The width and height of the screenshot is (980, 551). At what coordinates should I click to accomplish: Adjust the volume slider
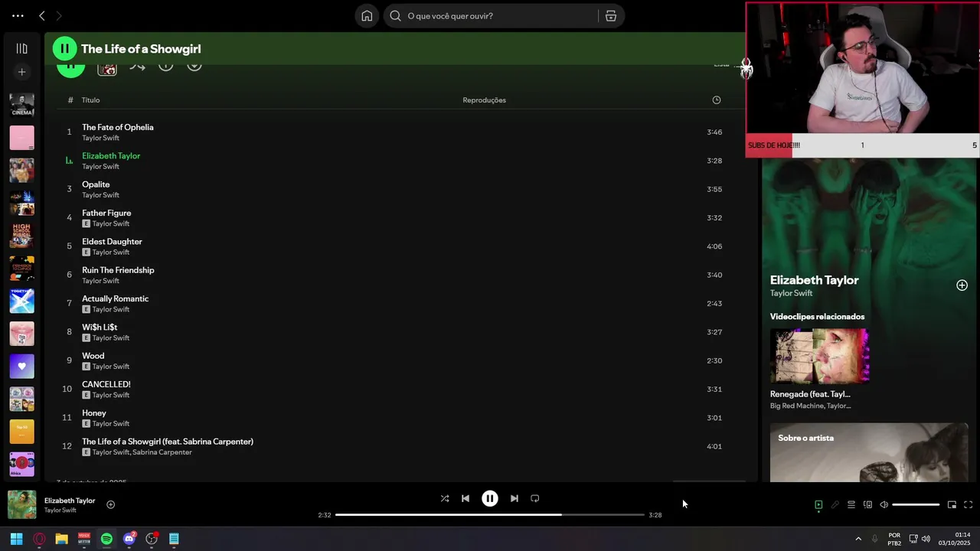[x=916, y=505]
